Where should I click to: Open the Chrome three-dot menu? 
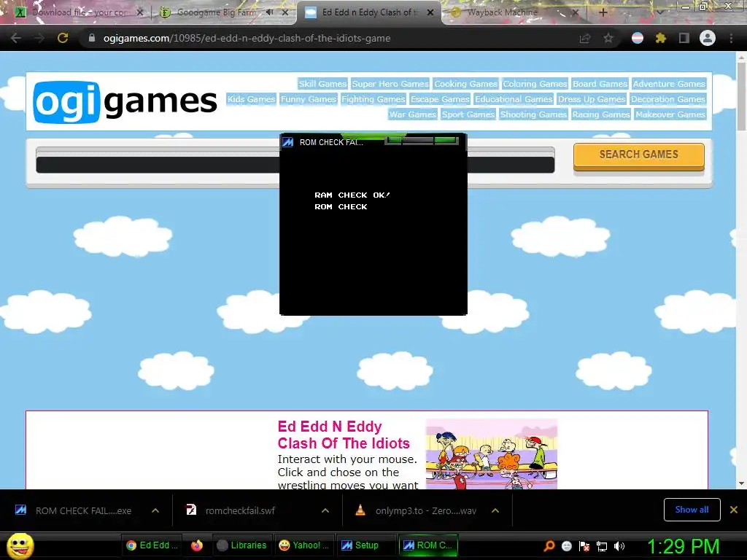(731, 38)
